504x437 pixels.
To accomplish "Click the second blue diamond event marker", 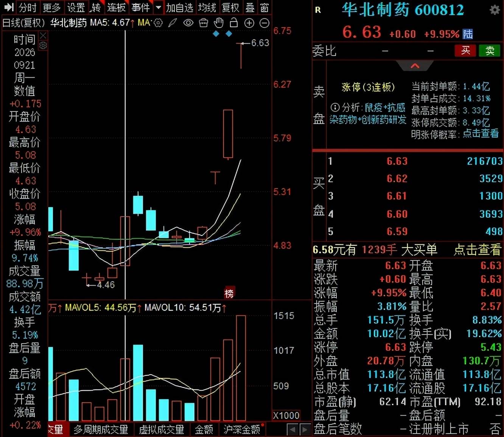I will (229, 34).
